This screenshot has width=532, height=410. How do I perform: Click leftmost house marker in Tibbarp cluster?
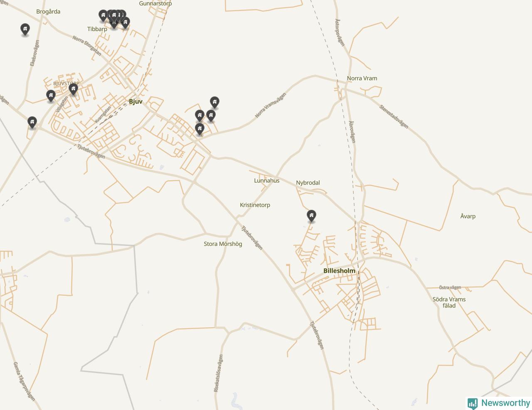tap(103, 16)
